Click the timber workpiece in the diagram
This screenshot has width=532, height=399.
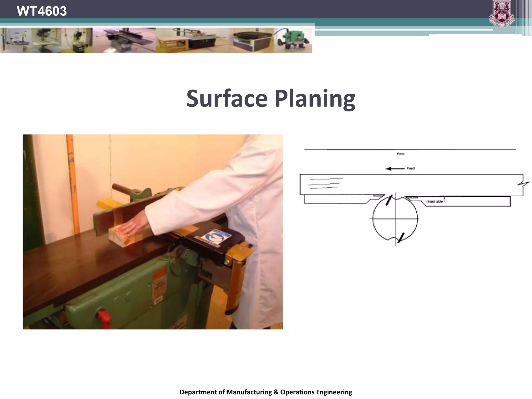click(x=411, y=184)
